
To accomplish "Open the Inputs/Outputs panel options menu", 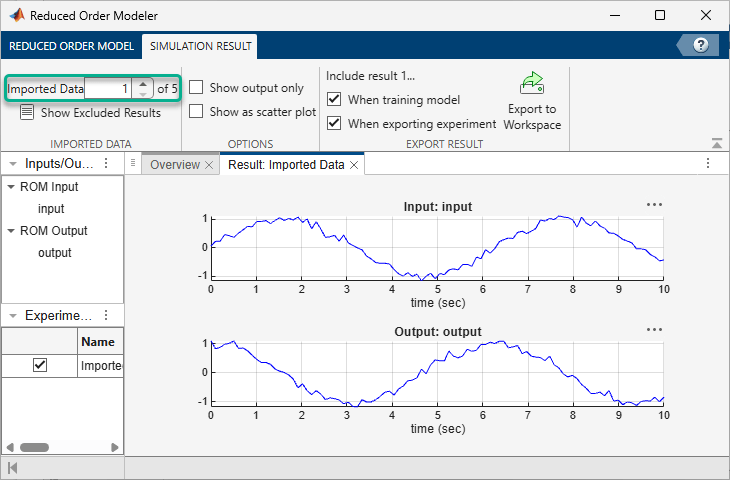I will 106,163.
